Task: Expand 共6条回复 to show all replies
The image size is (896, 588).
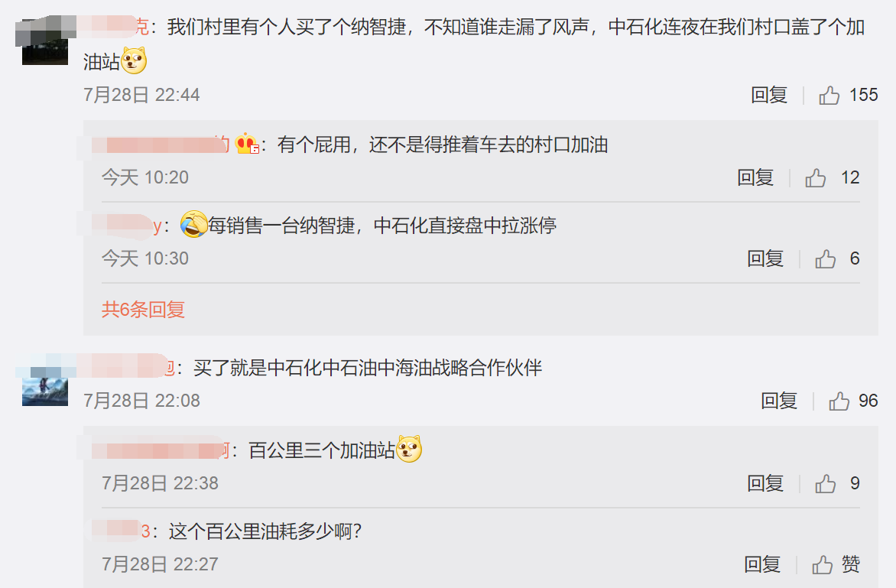Action: point(143,310)
